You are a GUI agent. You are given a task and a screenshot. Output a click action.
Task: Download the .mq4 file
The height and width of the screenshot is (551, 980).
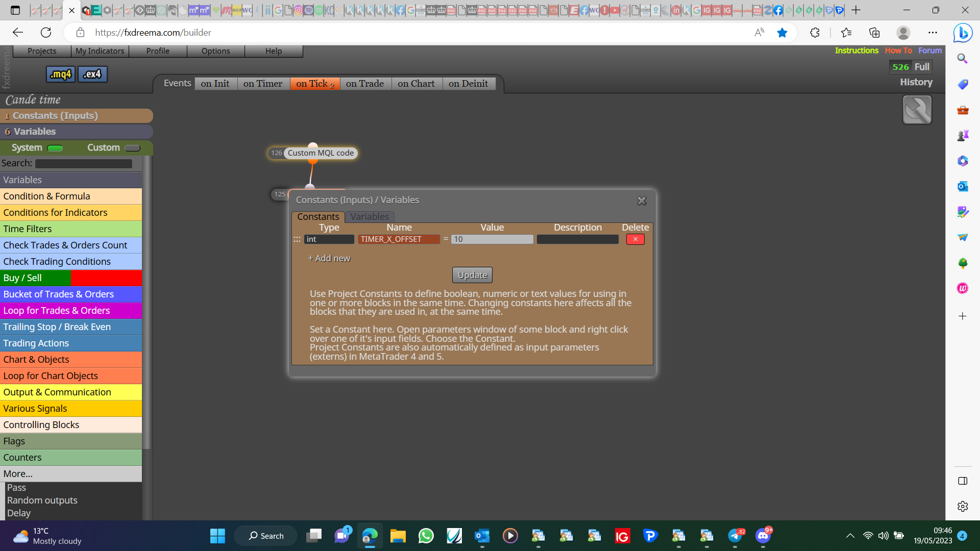click(x=61, y=74)
